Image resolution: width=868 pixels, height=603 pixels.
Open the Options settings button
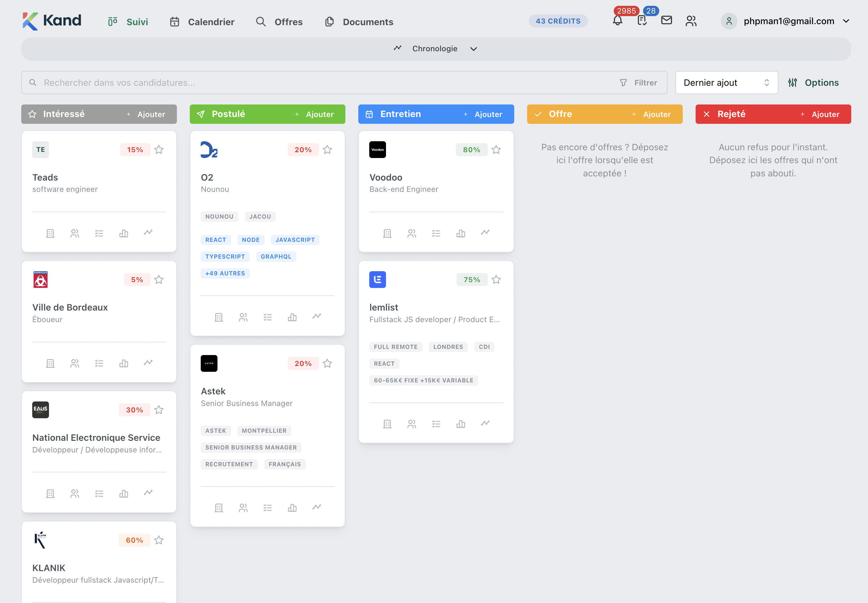[x=814, y=82]
